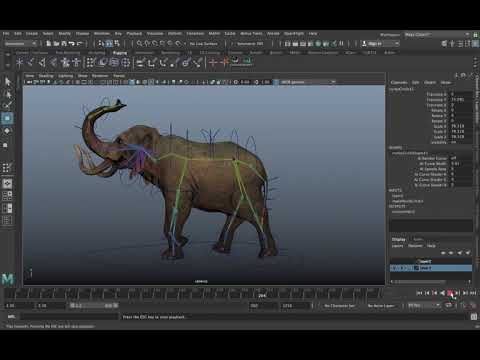The height and width of the screenshot is (360, 480).
Task: Click the animation end time field
Action: [x=296, y=305]
